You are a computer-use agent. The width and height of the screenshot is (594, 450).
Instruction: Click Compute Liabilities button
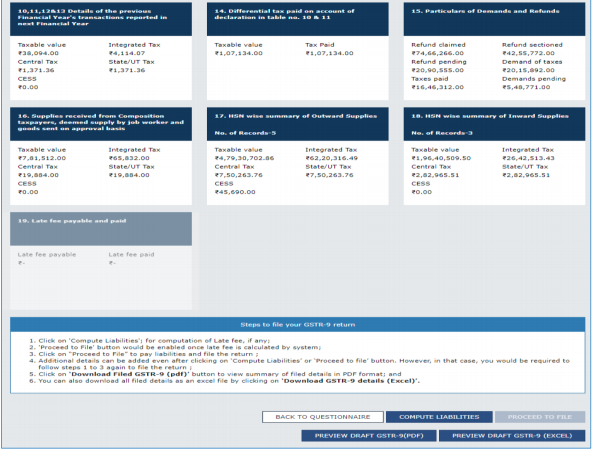(439, 417)
